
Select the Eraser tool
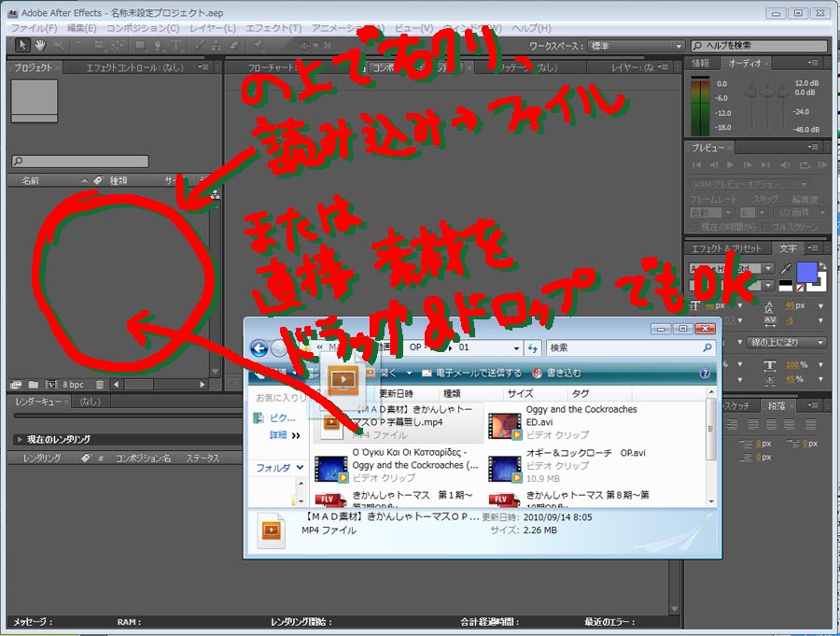point(234,46)
